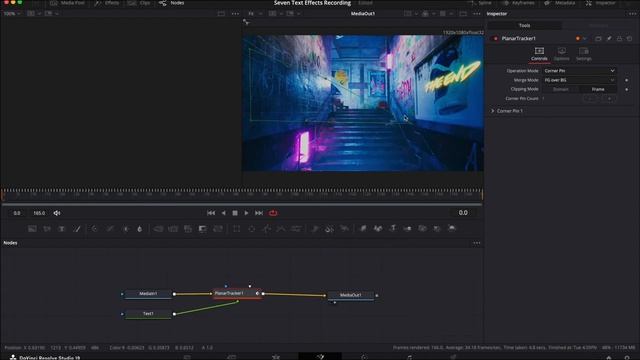Open the Media Pool panel

click(x=67, y=3)
